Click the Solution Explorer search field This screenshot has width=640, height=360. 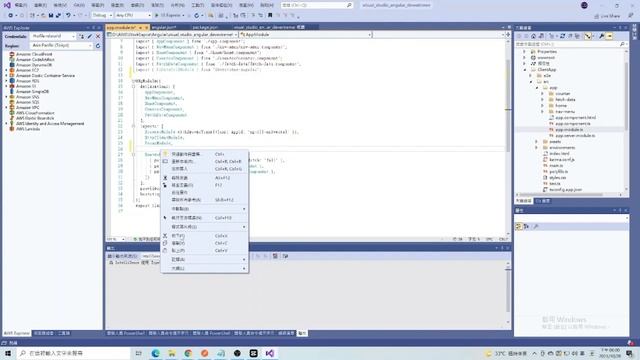tap(571, 44)
